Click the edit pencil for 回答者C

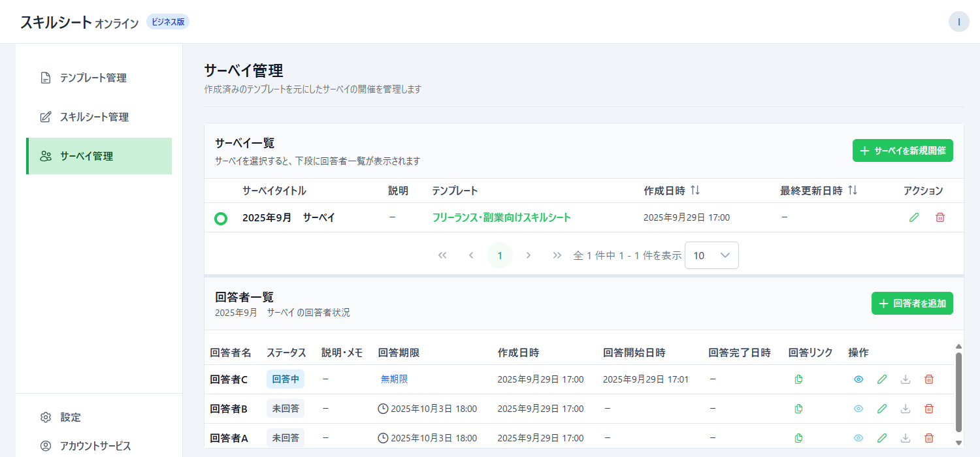(882, 379)
